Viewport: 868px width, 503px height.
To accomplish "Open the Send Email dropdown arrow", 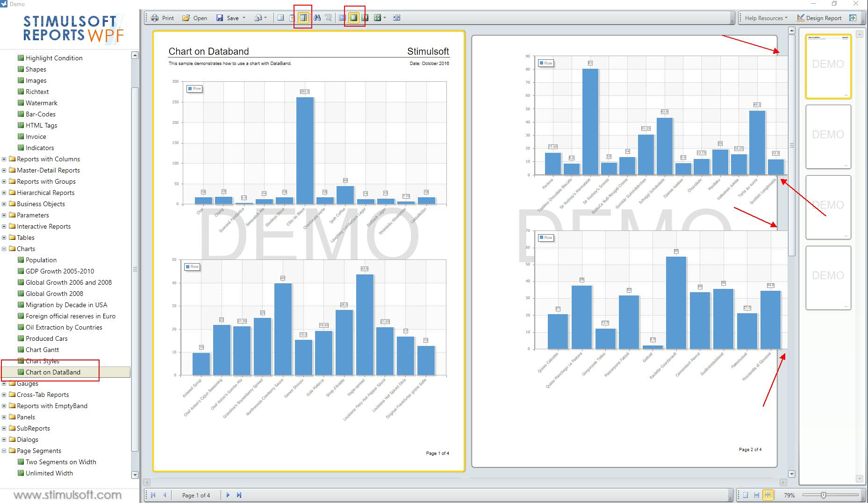I will pos(265,18).
